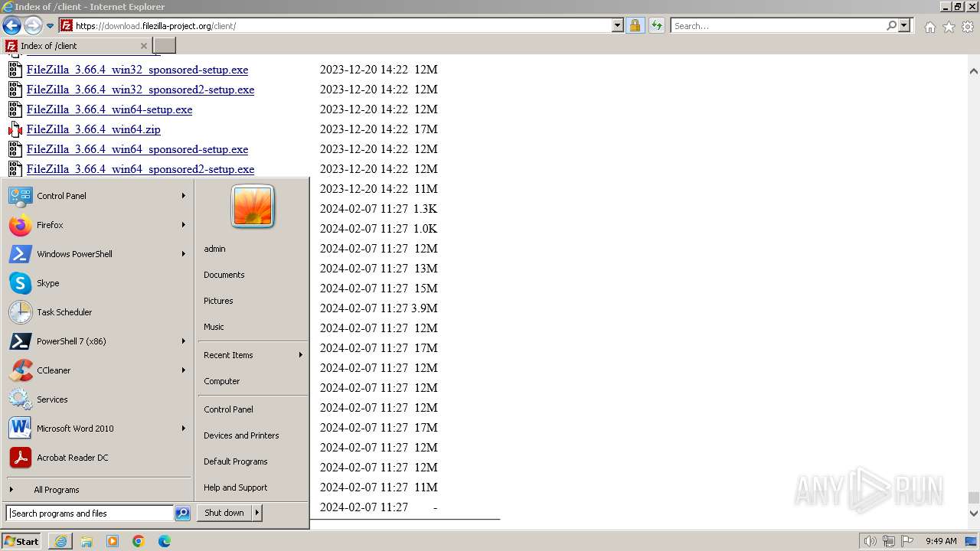Open Devices and Printers

(253, 435)
